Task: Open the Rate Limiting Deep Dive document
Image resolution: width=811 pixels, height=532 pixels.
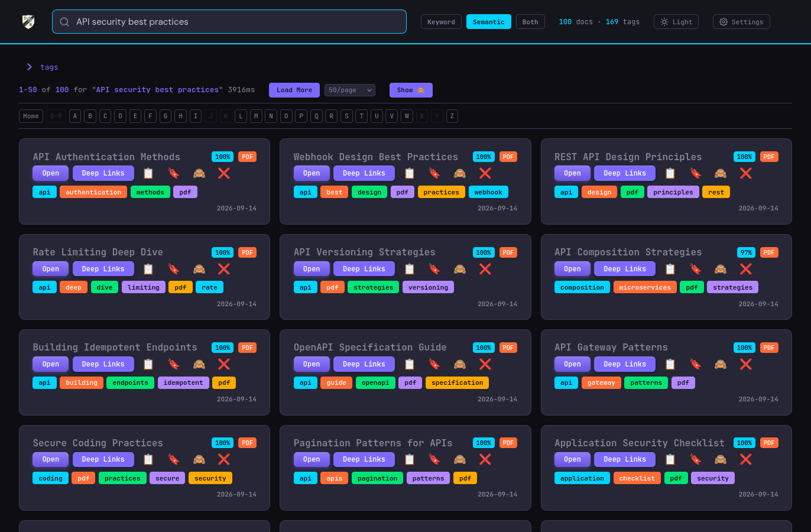Action: [51, 269]
